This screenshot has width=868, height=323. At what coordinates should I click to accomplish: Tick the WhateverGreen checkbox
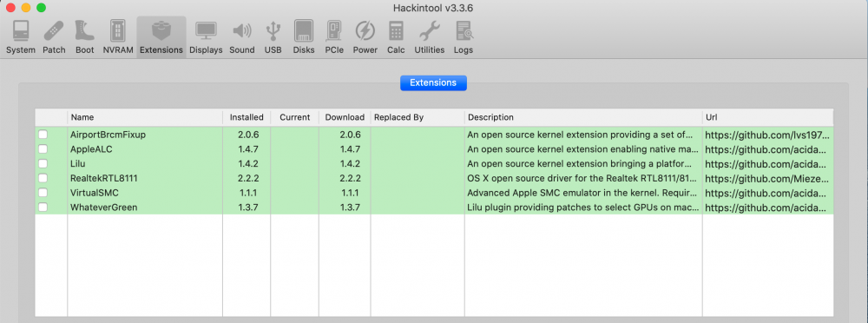pos(43,208)
